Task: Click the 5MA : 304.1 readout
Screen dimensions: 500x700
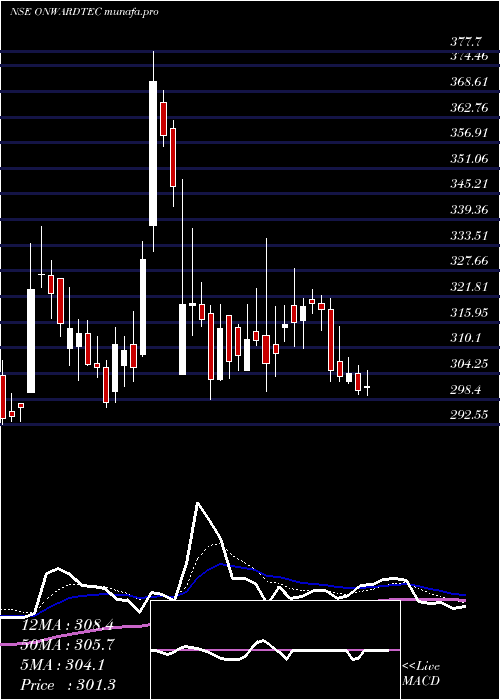Action: [62, 665]
